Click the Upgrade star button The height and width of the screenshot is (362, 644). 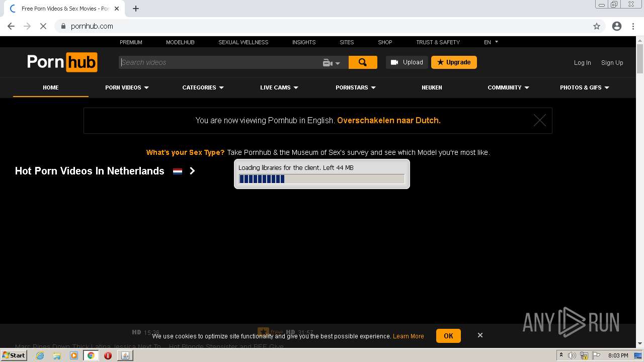pos(454,62)
